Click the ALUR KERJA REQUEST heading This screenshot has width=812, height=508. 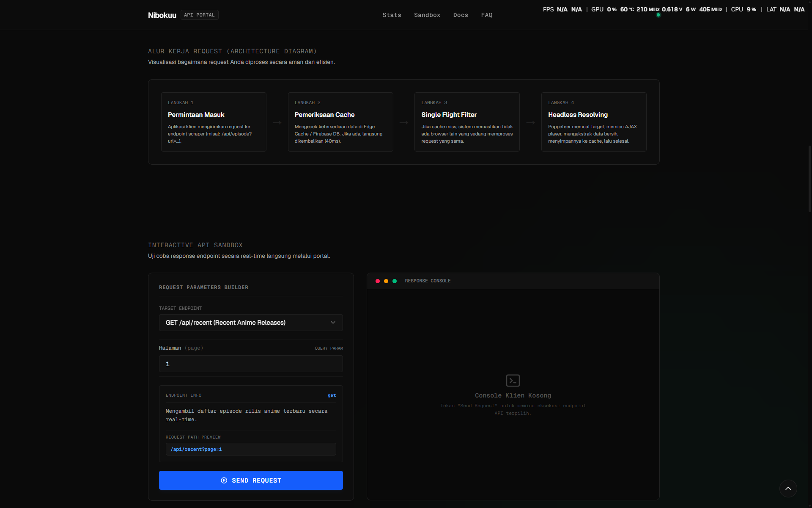(232, 51)
